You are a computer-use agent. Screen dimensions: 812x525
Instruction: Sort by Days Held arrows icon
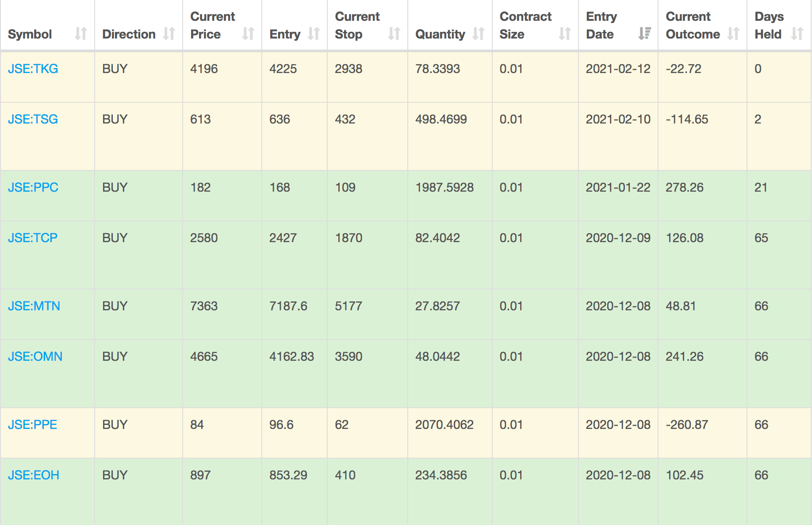(x=797, y=34)
